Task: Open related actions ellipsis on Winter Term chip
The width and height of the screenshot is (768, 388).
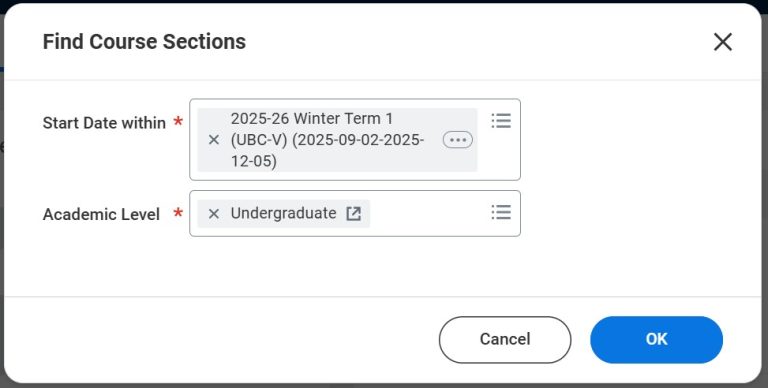Action: pos(457,140)
